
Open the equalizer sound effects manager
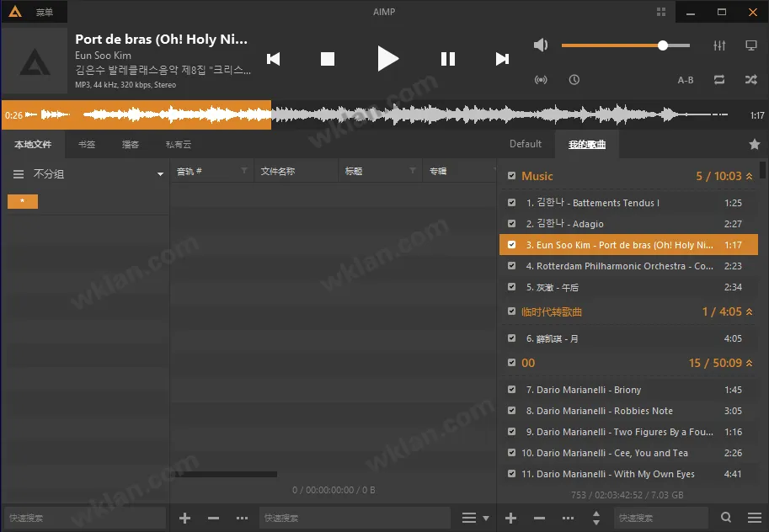[x=719, y=45]
